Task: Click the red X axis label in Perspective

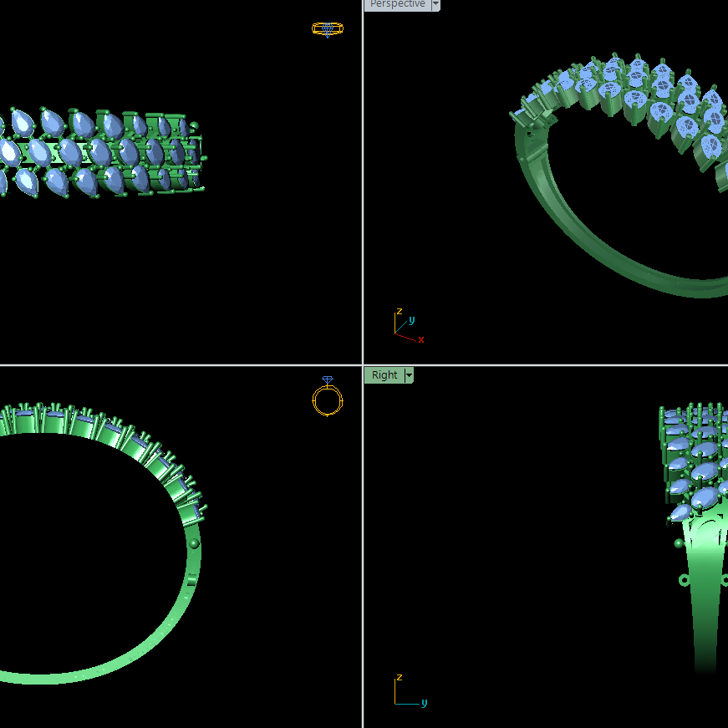Action: [421, 339]
